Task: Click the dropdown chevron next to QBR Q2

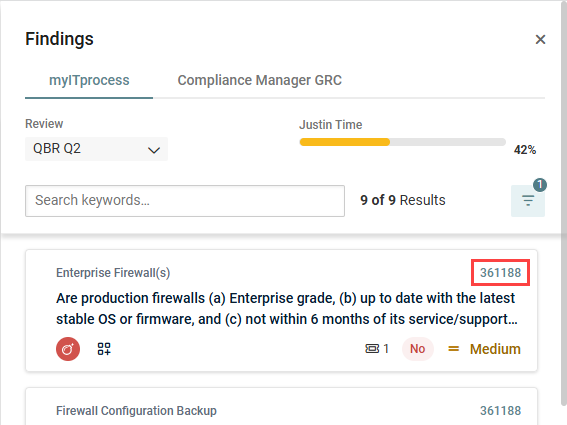Action: 154,150
